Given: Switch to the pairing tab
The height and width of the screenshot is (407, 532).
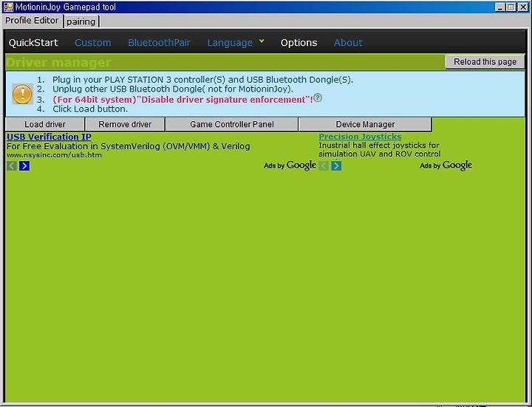Looking at the screenshot, I should 81,21.
